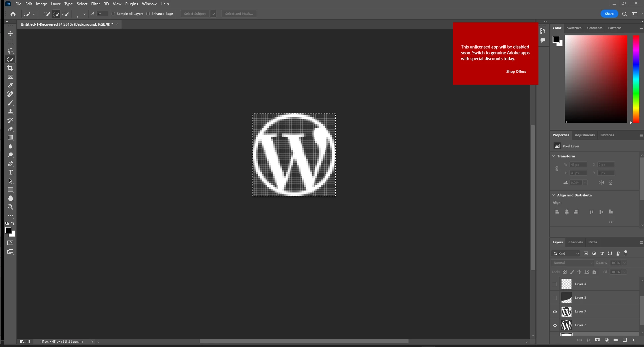Open the Search magnifier icon

coord(625,14)
